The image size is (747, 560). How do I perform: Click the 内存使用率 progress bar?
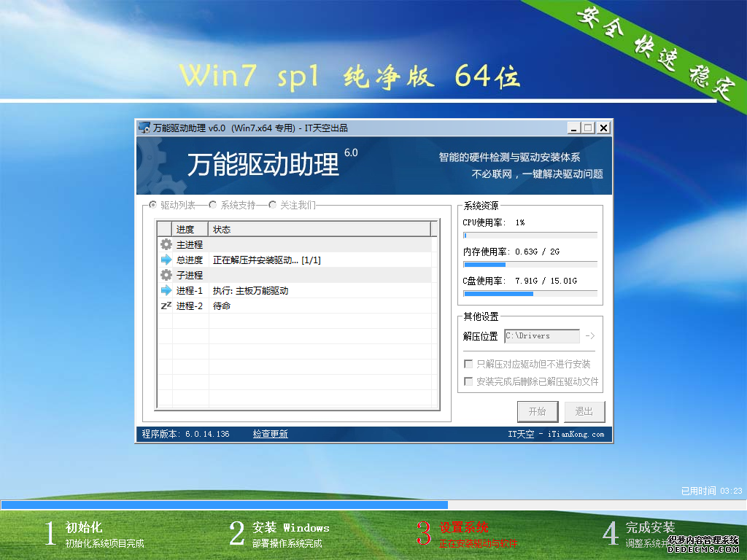[x=530, y=264]
